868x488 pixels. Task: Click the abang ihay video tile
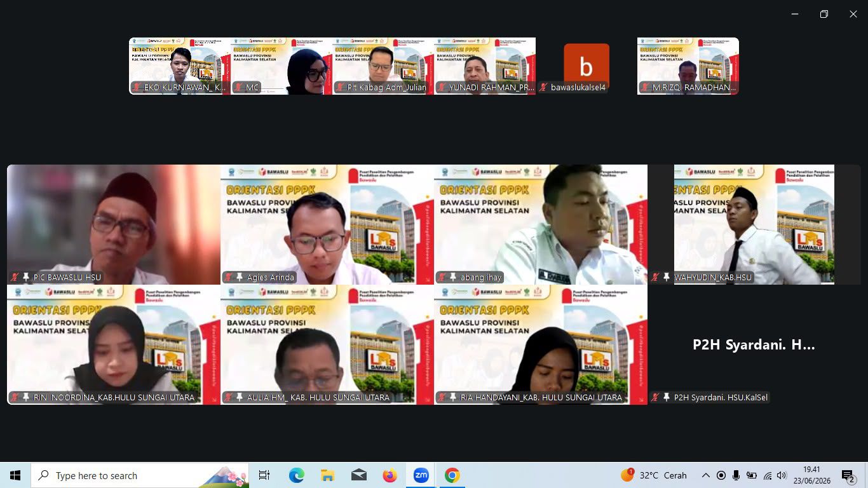coord(541,224)
